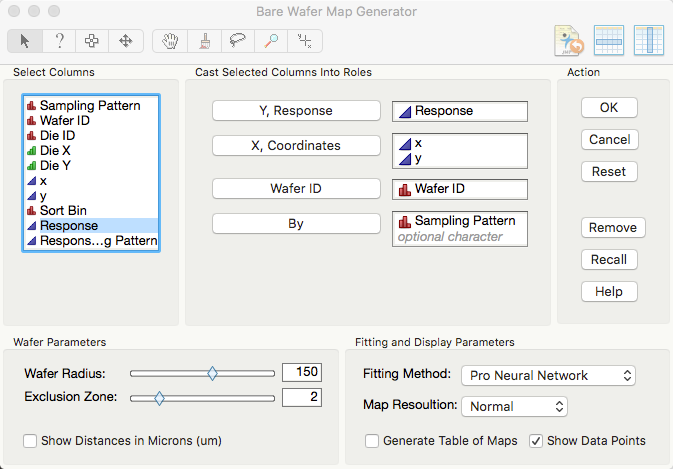Choose the selection cross tool
Screen dimensions: 673x469
[x=92, y=41]
